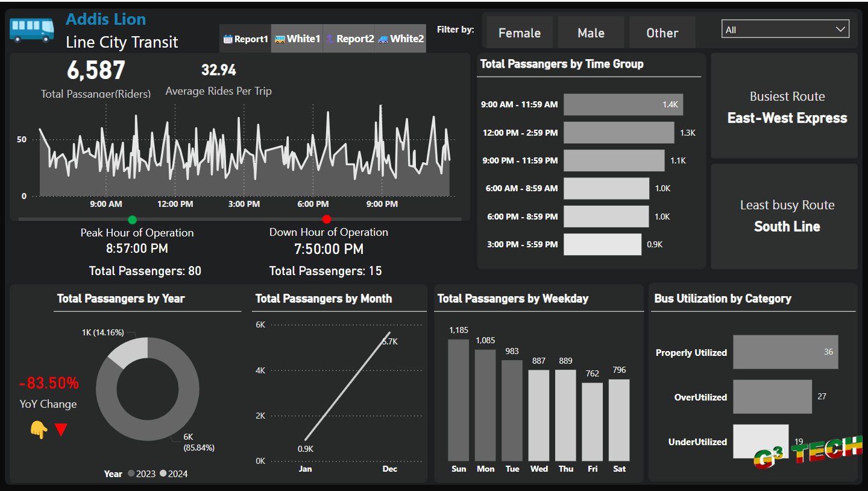Open the Report1 tab
Screen dimensions: 868x491
[245, 39]
